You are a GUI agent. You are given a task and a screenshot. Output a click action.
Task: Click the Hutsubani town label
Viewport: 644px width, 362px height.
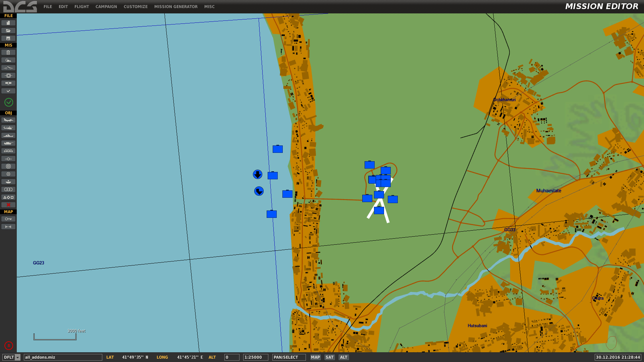pos(477,326)
